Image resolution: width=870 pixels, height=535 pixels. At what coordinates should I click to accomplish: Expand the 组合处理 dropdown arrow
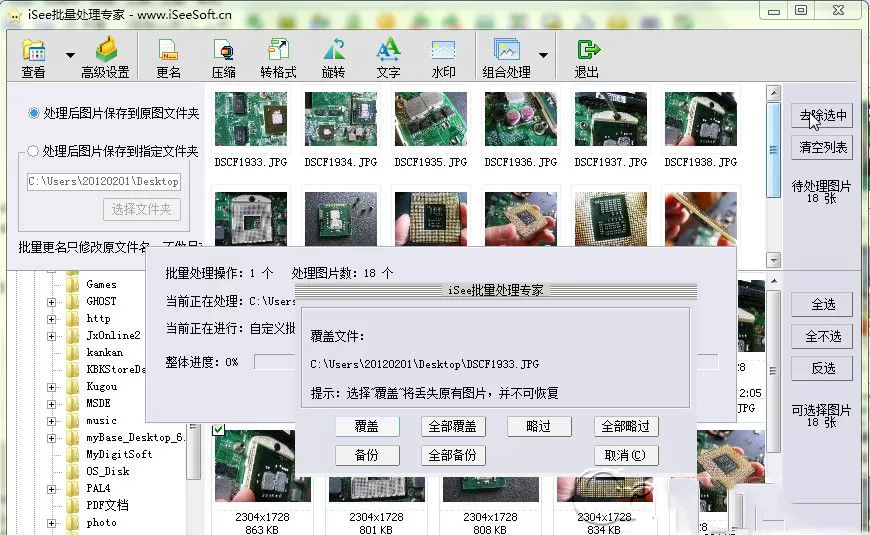[544, 55]
